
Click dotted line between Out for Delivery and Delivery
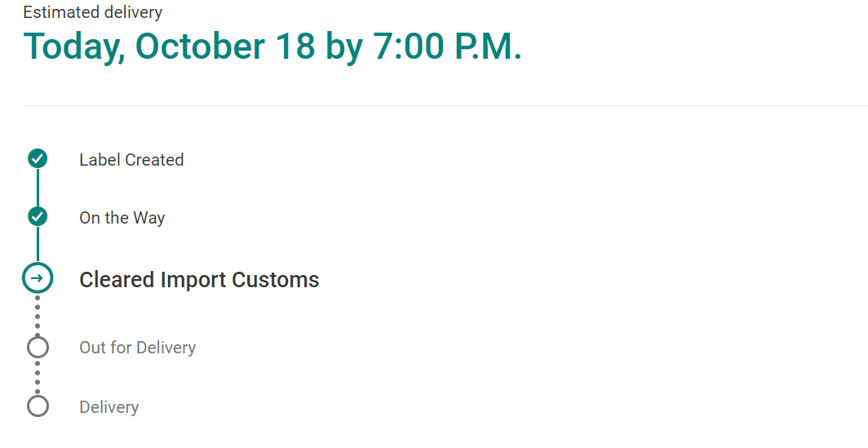38,377
